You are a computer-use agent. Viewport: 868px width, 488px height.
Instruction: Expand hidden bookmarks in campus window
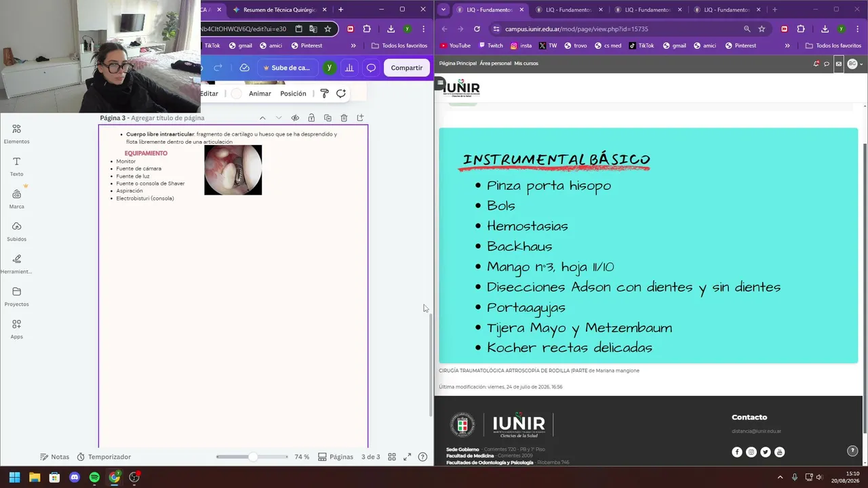click(x=787, y=45)
